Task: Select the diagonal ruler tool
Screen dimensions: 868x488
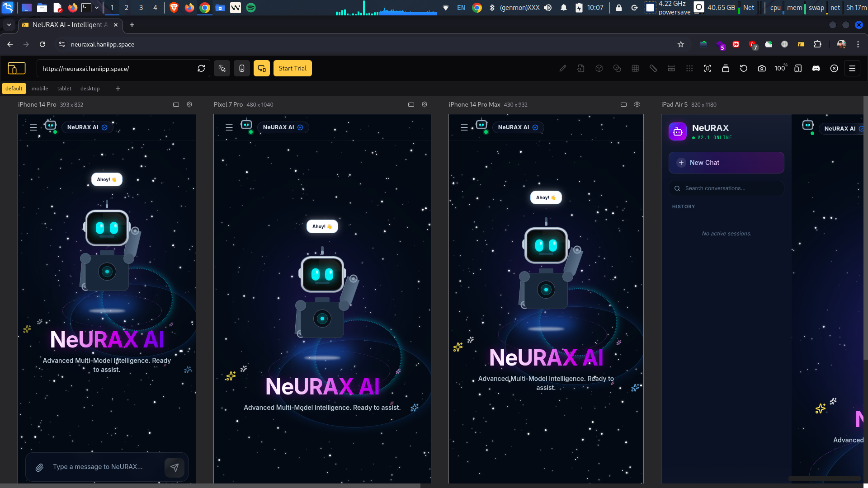Action: click(653, 68)
